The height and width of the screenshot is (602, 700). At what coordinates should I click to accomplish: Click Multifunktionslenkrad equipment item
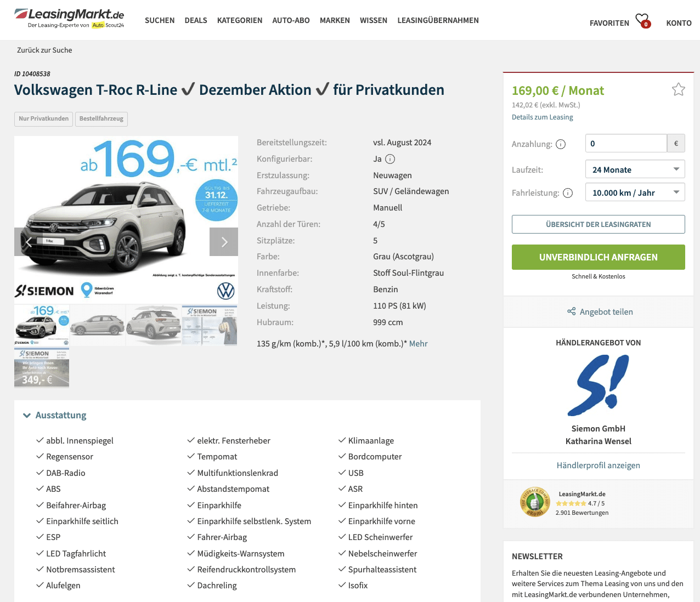click(x=238, y=473)
